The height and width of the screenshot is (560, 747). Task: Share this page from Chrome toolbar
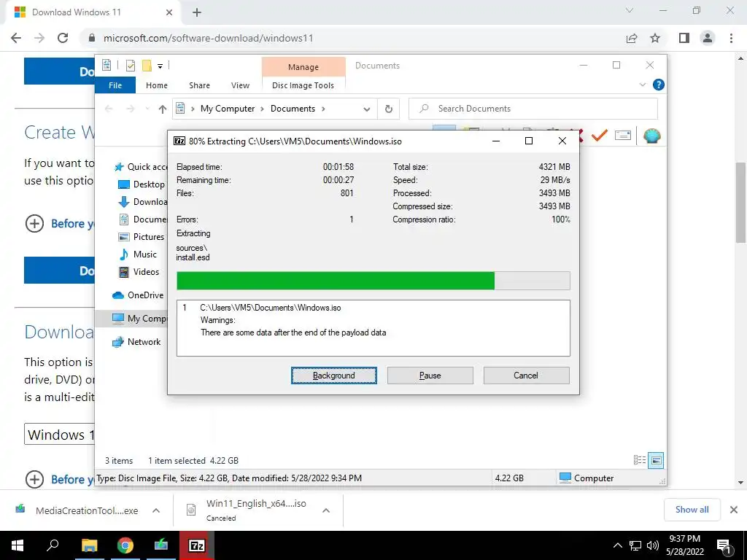click(632, 38)
